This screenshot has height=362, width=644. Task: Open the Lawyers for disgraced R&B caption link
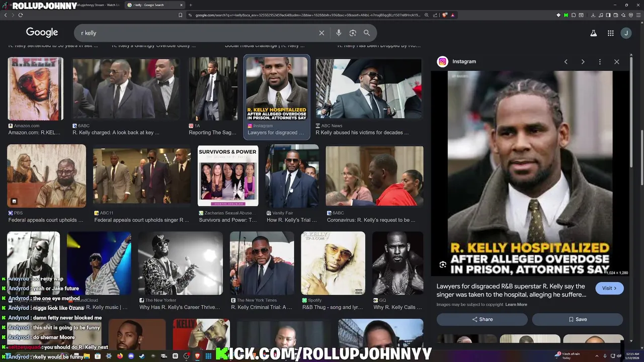[511, 290]
